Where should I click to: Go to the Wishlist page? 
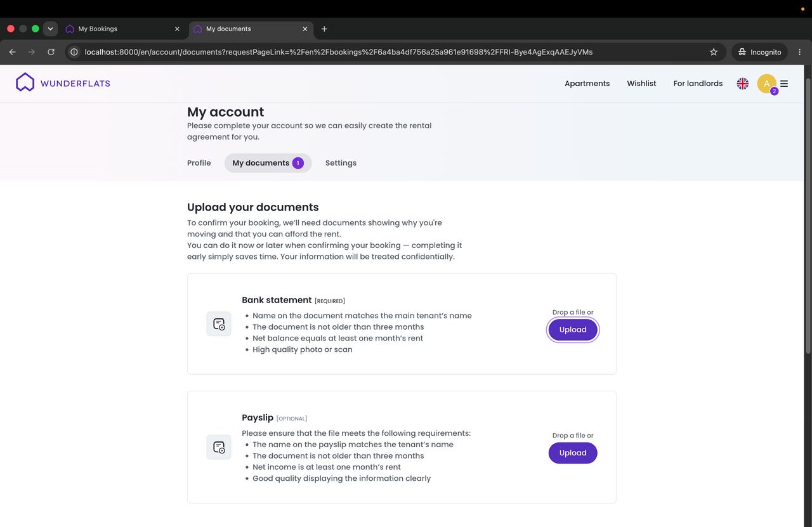point(641,84)
